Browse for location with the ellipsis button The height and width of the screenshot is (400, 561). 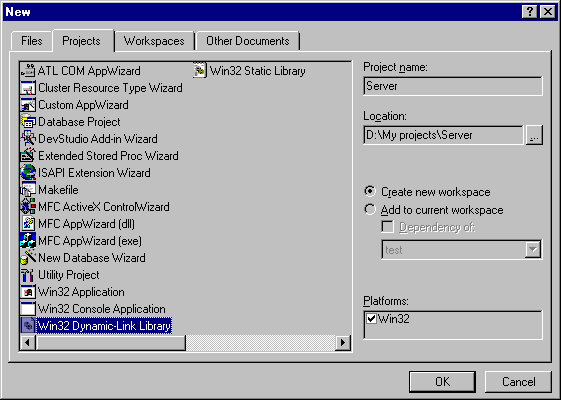(x=534, y=135)
